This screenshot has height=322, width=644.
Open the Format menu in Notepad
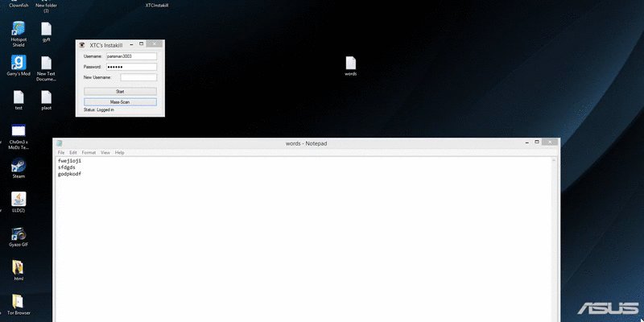89,152
